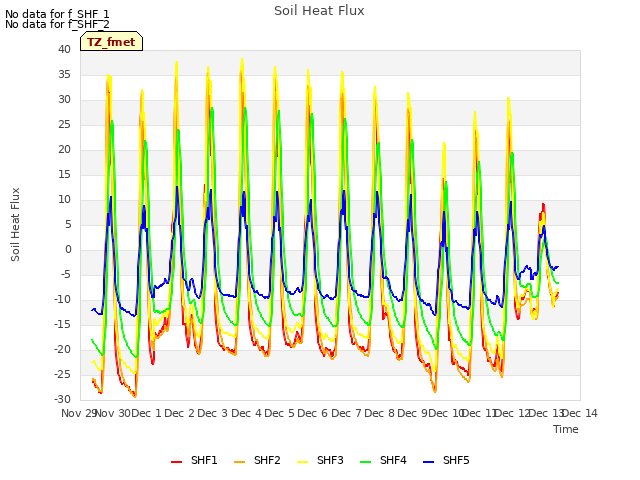
Task: Click the -20 y-axis tick label
Action: pos(62,350)
